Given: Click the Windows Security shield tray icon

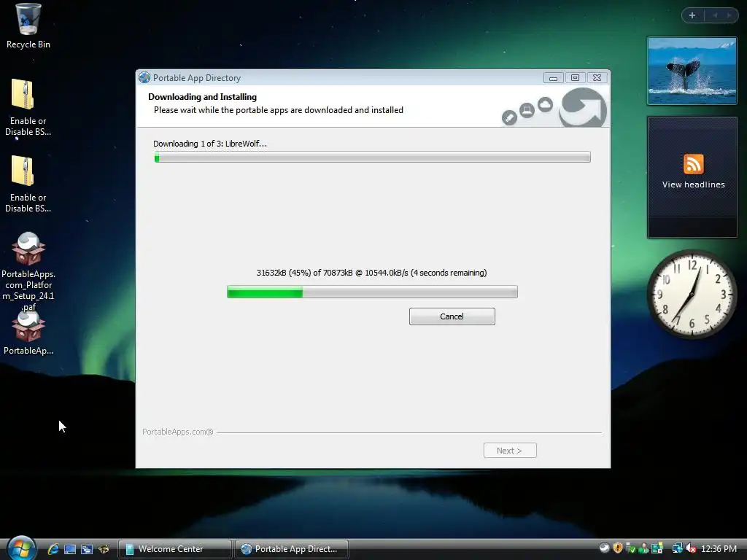Looking at the screenshot, I should click(618, 548).
